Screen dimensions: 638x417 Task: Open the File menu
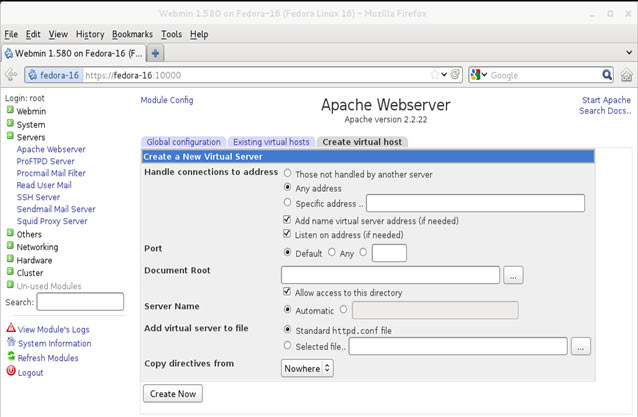pyautogui.click(x=11, y=34)
